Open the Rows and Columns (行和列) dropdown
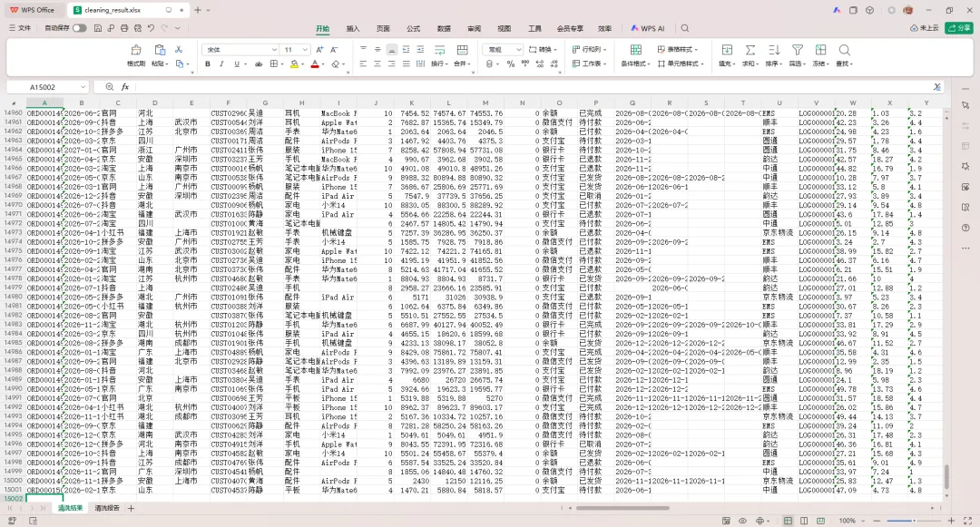Image resolution: width=980 pixels, height=527 pixels. tap(590, 49)
